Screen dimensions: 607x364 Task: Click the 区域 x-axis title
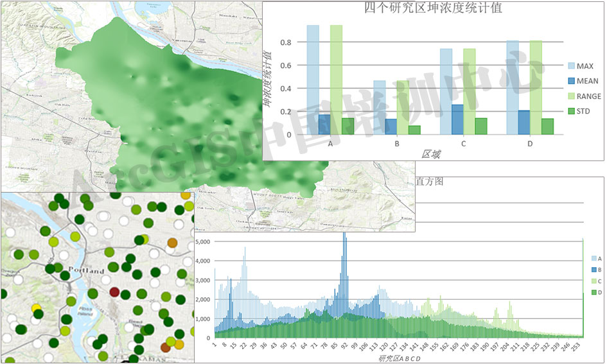click(x=431, y=155)
